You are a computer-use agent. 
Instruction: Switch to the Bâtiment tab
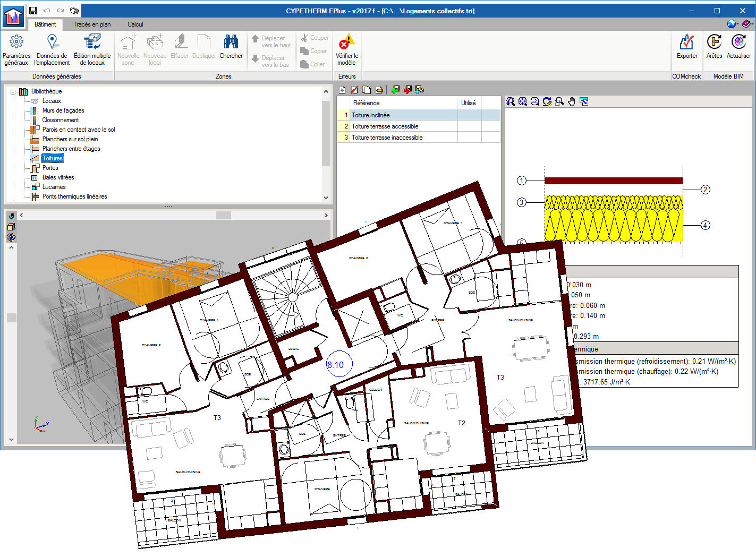[45, 24]
